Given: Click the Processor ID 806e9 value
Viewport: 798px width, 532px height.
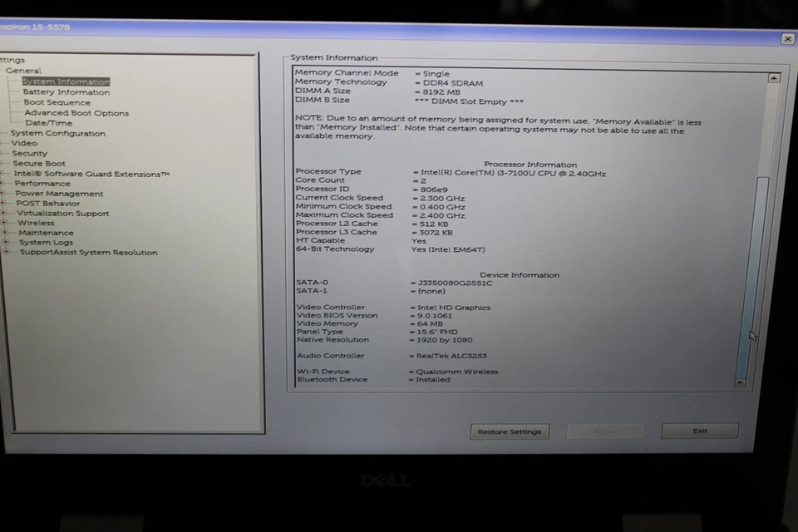Looking at the screenshot, I should pos(434,190).
